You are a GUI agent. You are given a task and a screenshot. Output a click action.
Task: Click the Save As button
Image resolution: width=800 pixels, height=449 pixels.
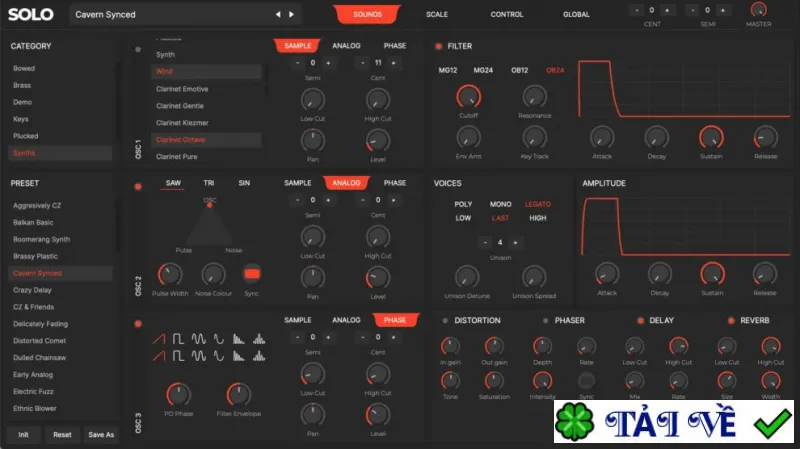[101, 435]
